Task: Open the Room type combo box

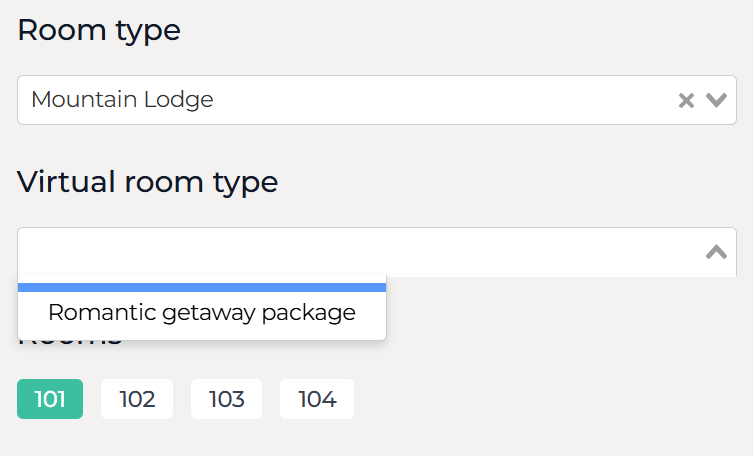Action: click(x=350, y=100)
